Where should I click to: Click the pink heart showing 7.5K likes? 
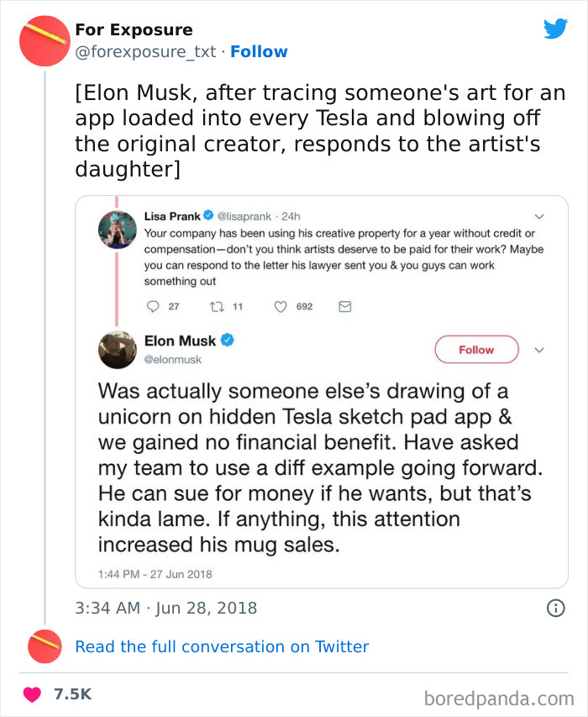tap(33, 694)
